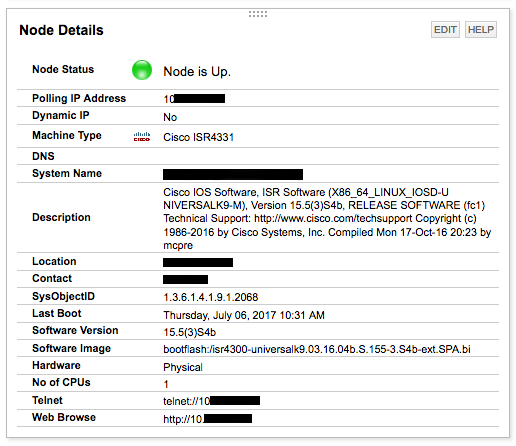This screenshot has width=516, height=446.
Task: Click the 'Dynamic IP' label
Action: (x=61, y=115)
